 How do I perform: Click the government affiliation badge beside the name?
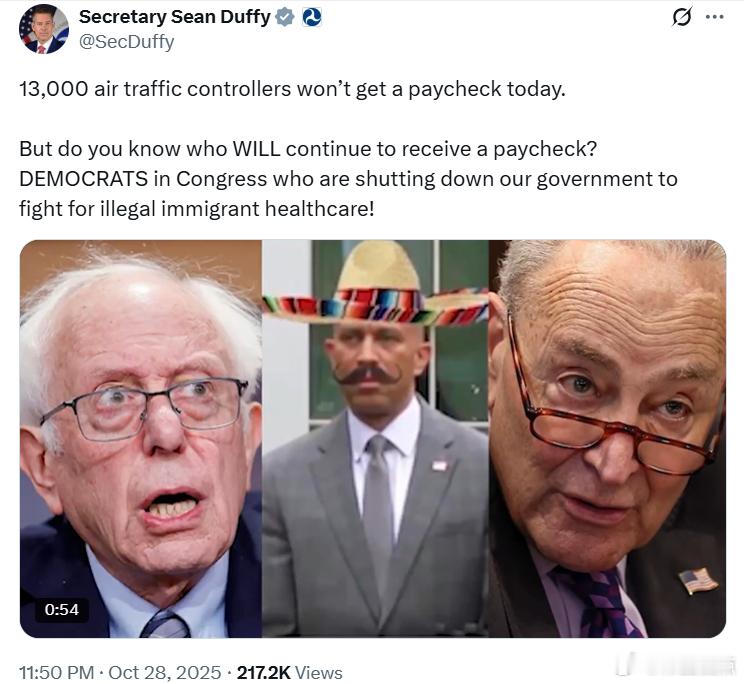(312, 18)
